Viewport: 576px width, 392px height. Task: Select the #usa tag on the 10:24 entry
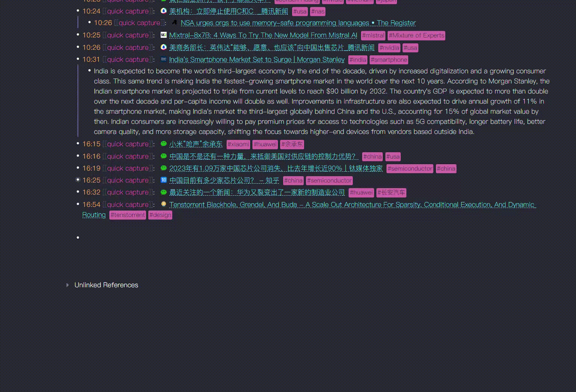click(300, 12)
